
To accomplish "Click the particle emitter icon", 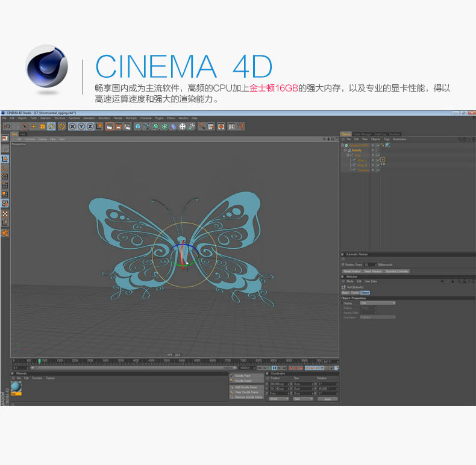I will [x=192, y=126].
